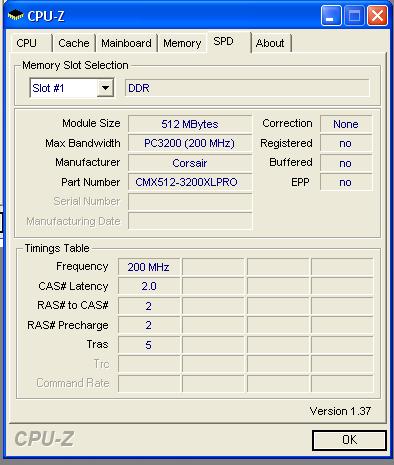Viewport: 394px width, 465px height.
Task: Click the Frequency row label
Action: pos(82,267)
